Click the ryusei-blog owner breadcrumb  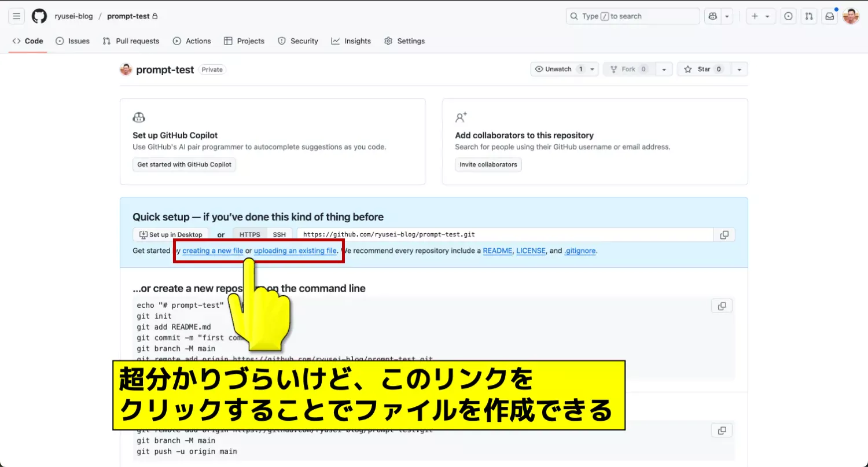[73, 16]
